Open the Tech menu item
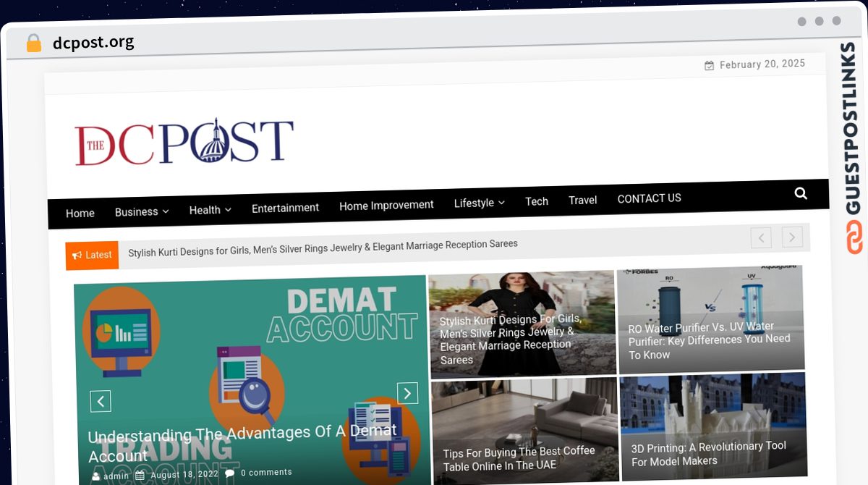The image size is (868, 485). coord(537,201)
